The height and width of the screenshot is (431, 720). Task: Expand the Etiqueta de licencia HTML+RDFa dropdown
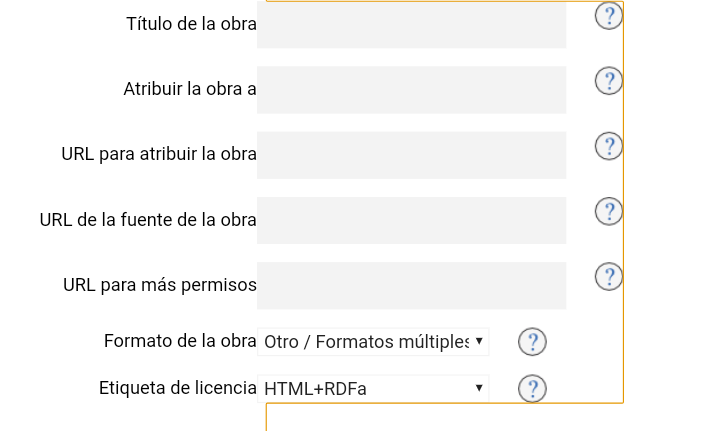[373, 388]
